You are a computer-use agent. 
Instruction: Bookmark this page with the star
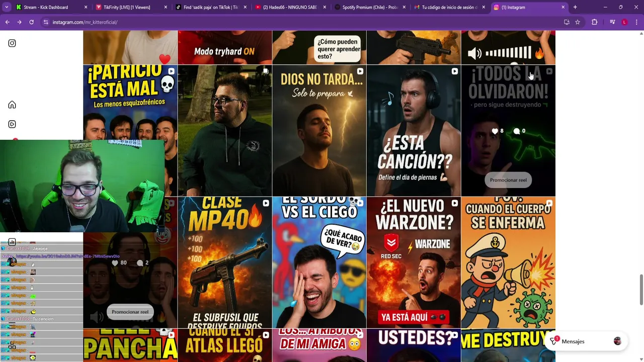(578, 22)
